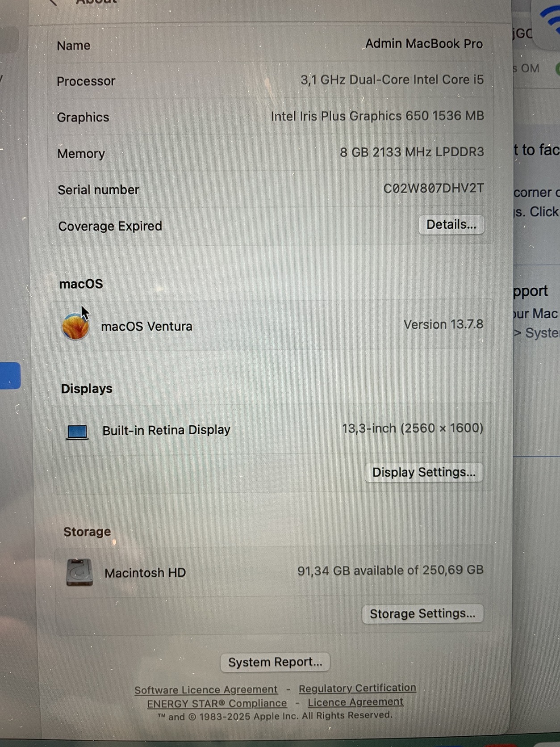The width and height of the screenshot is (560, 747).
Task: Open the System Report
Action: tap(275, 662)
